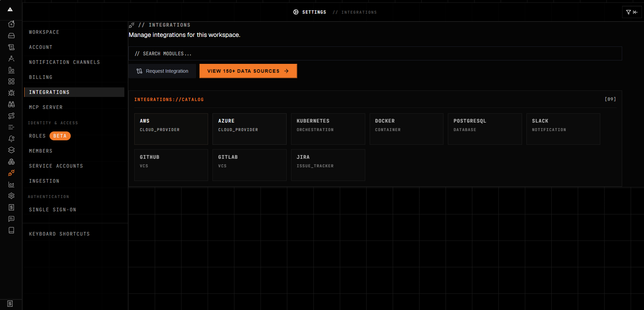Click the INTEGRATIONS://CATALOG heading
644x310 pixels.
[169, 100]
